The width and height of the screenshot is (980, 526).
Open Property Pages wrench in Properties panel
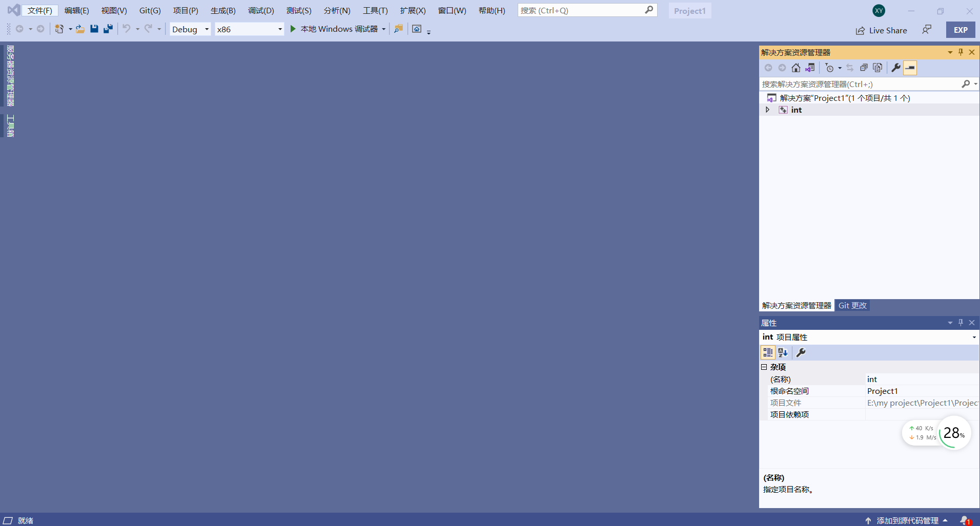[801, 352]
